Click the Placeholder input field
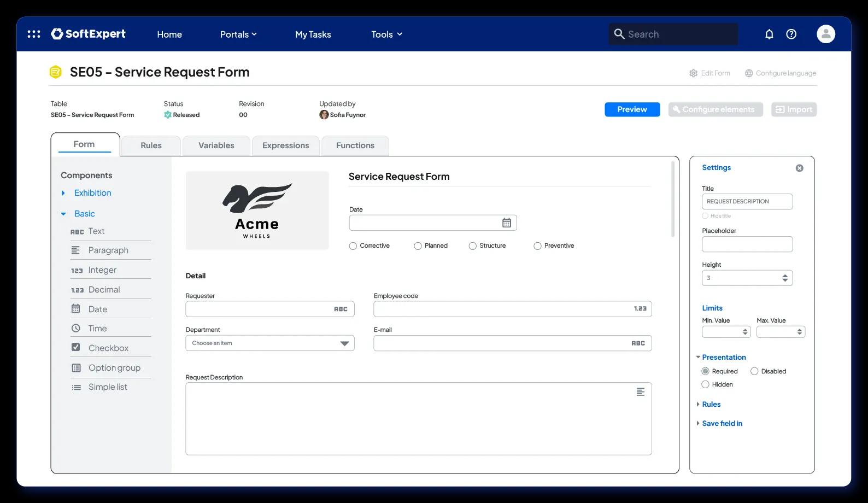The height and width of the screenshot is (503, 868). tap(747, 244)
